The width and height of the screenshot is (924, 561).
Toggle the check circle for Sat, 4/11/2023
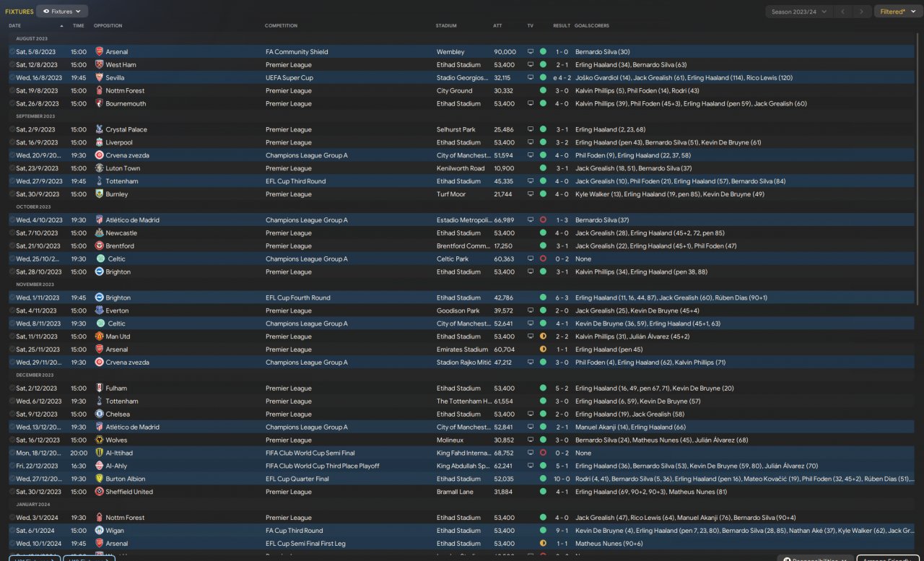12,310
